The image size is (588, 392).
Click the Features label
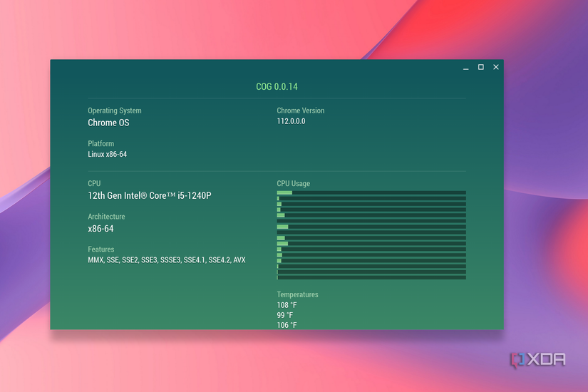(101, 249)
